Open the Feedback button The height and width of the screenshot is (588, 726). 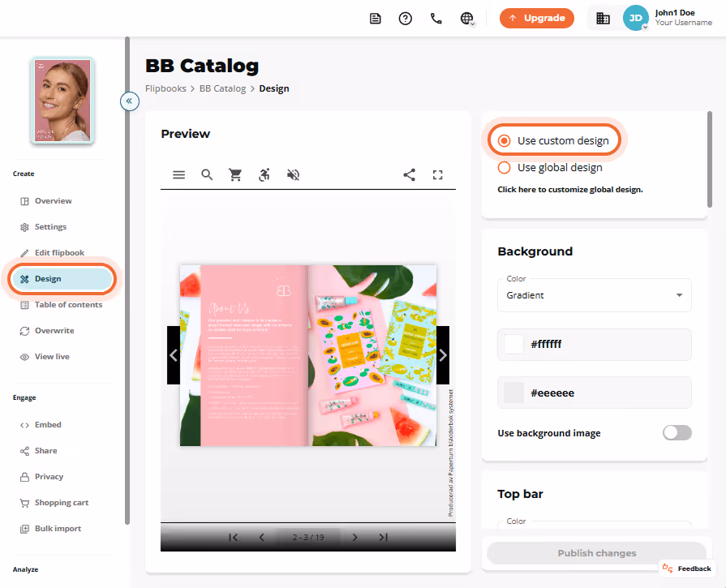(x=687, y=569)
